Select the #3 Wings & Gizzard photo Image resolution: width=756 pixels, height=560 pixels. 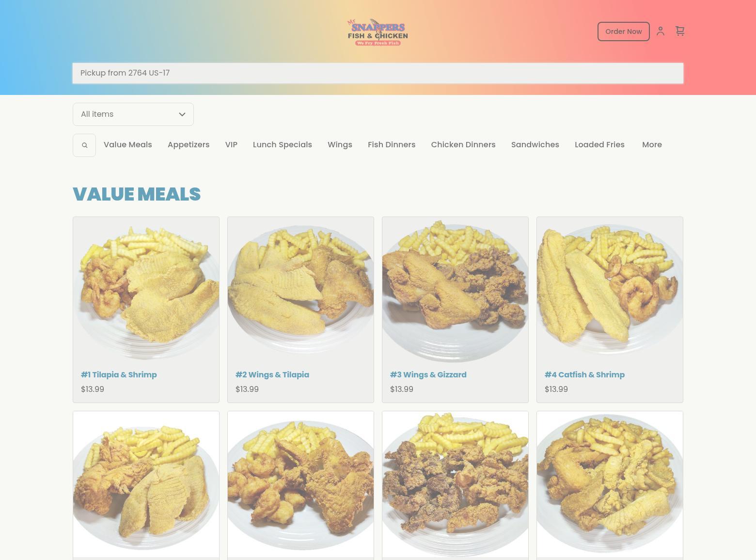[455, 290]
